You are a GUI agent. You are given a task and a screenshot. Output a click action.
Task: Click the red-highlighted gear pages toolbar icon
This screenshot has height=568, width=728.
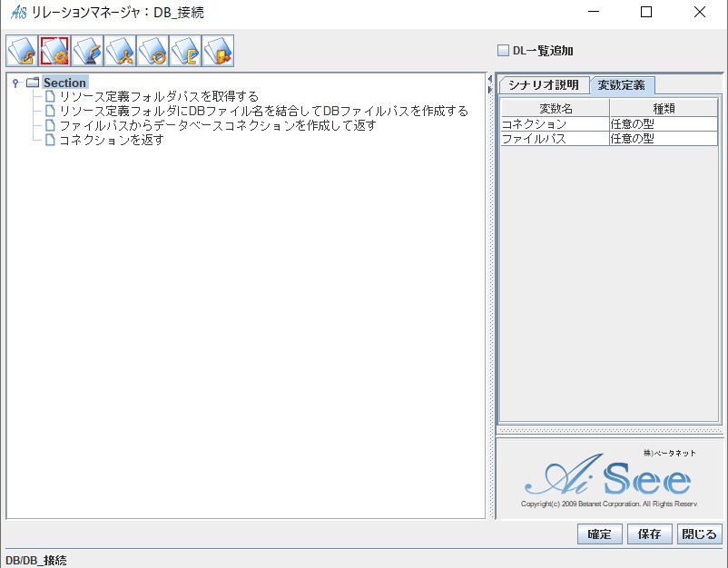pyautogui.click(x=54, y=51)
